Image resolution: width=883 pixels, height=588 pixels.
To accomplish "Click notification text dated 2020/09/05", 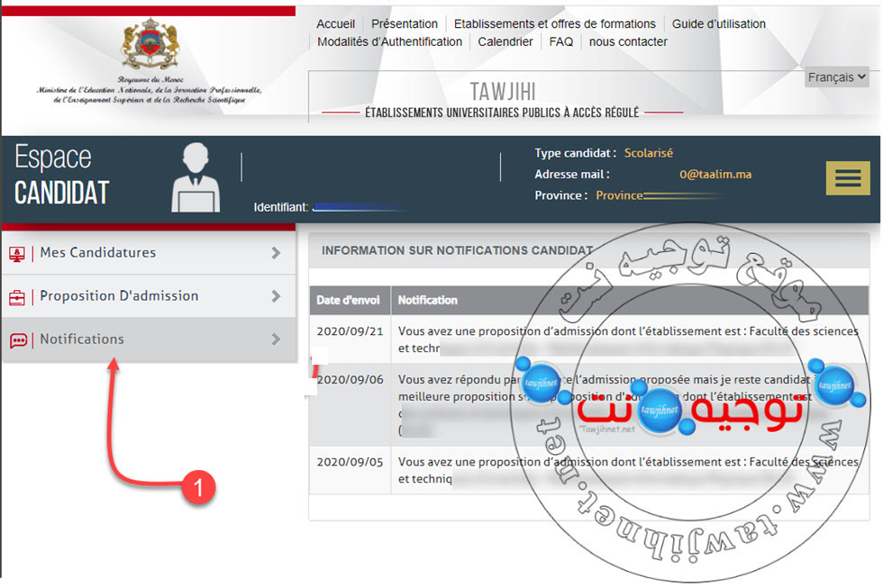I will (629, 470).
